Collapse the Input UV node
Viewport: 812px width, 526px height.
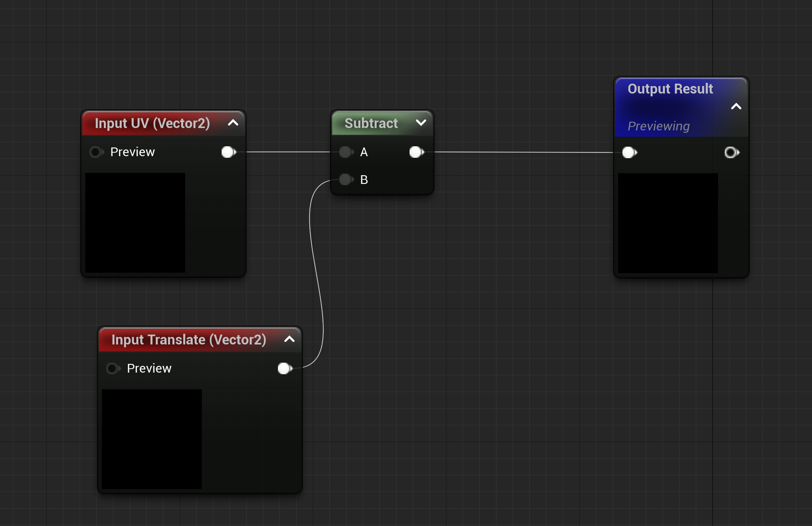tap(233, 123)
